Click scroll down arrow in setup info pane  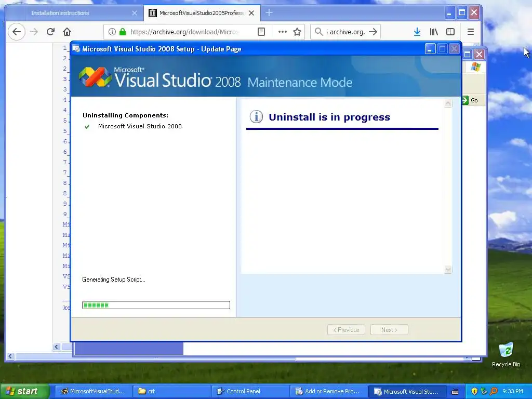(x=448, y=270)
